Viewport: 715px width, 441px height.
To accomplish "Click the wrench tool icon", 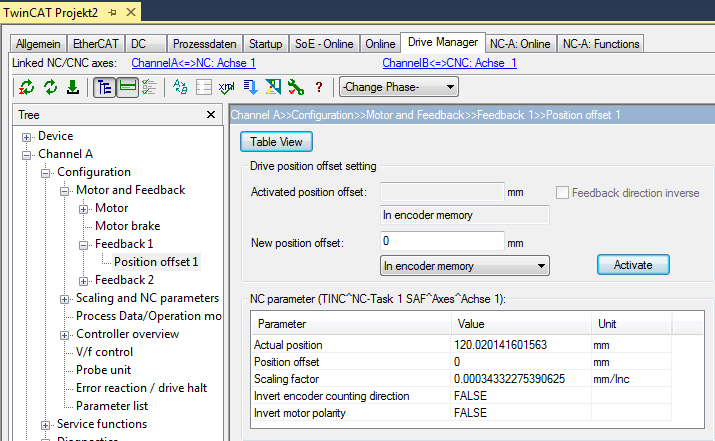I will [296, 87].
